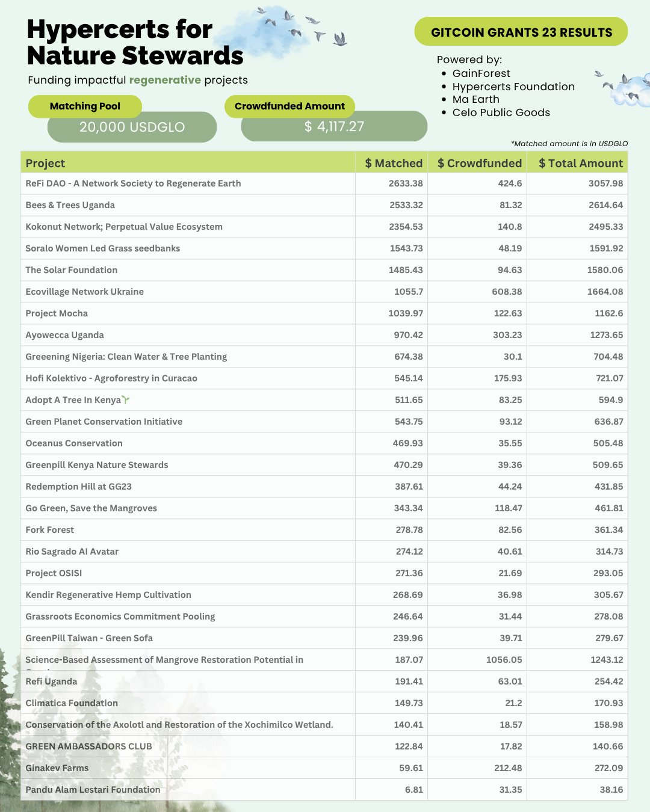The height and width of the screenshot is (812, 650).
Task: Click the Hypercerts Foundation link
Action: [513, 87]
